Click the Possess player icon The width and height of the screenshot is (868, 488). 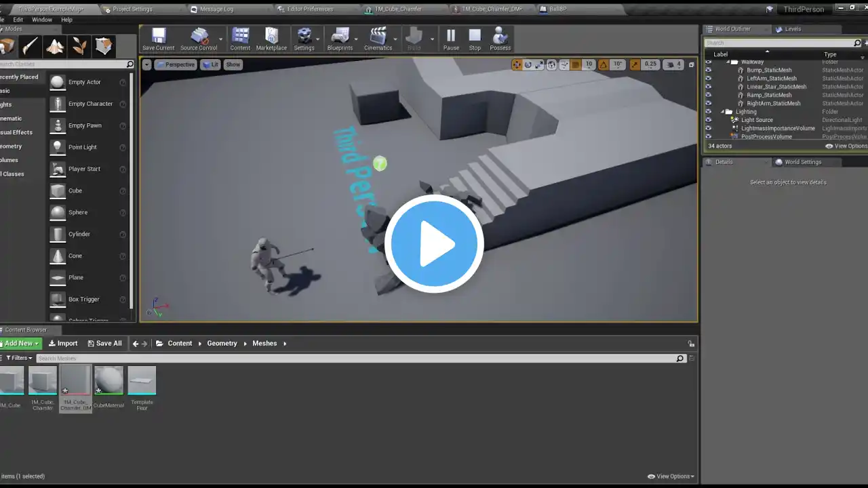pyautogui.click(x=500, y=39)
